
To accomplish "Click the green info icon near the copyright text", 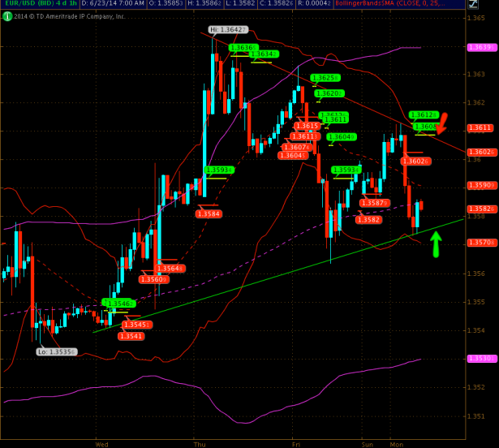I will (x=6, y=15).
